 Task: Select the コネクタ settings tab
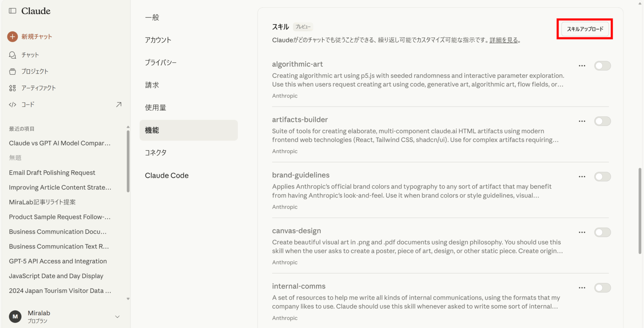156,153
